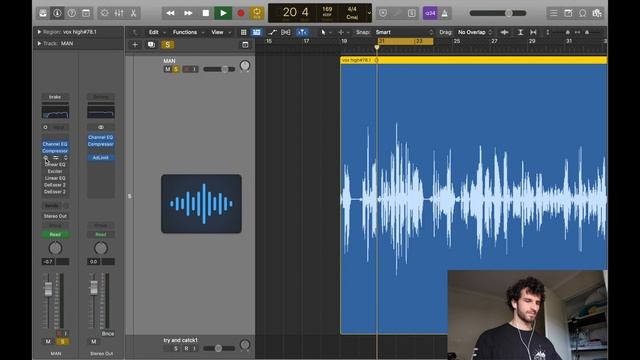Open the Command-click tool menu
640x360 pixels.
(x=343, y=32)
